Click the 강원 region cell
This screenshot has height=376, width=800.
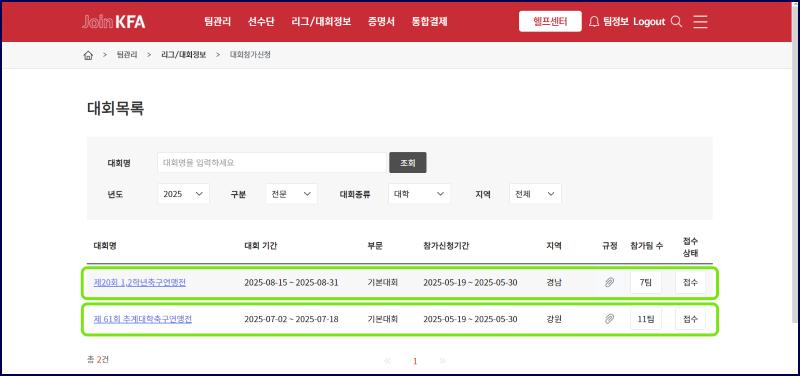click(x=554, y=319)
